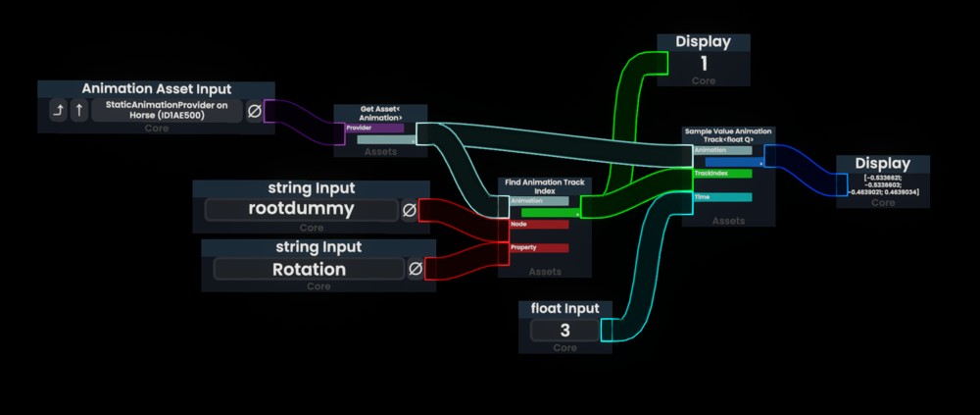Click the green output bar of Find Animation Track Index

tap(549, 212)
